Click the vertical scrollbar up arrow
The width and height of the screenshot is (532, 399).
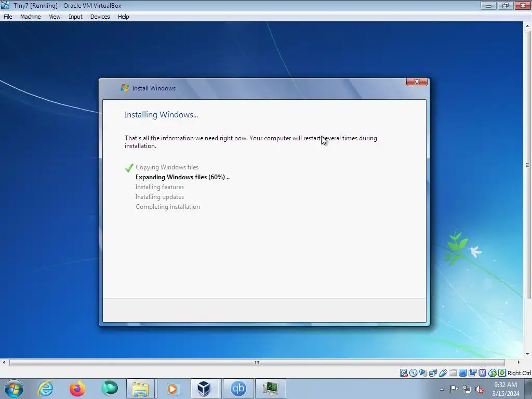527,26
